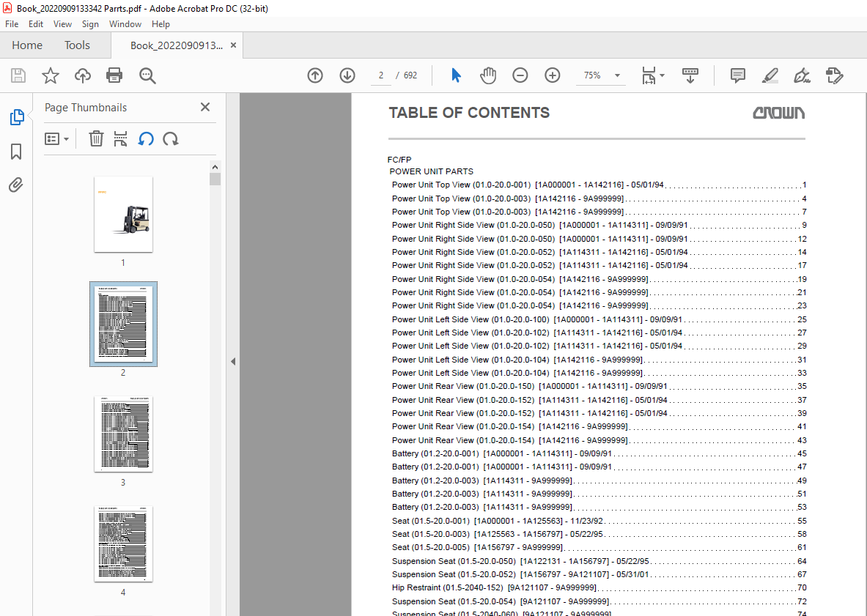
Task: Open the Edit menu
Action: (x=36, y=24)
